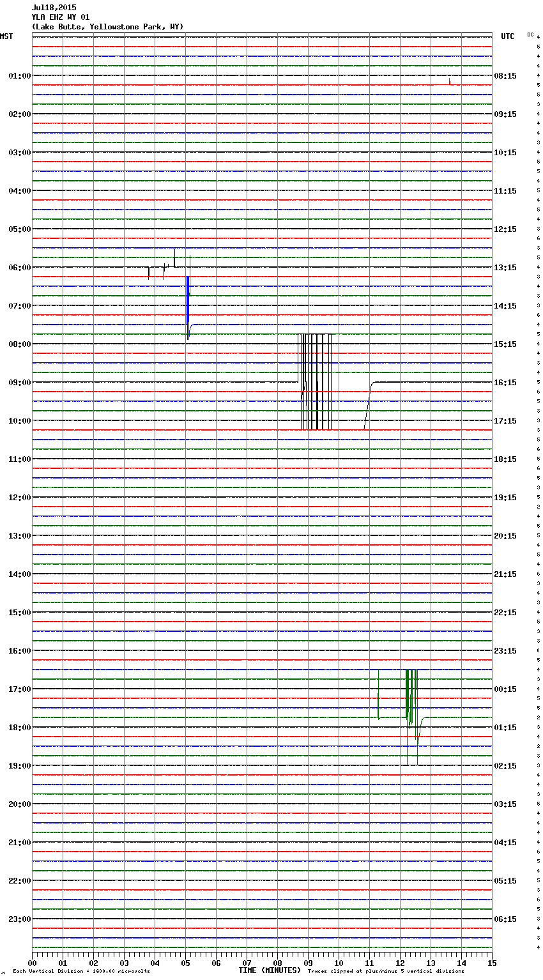Select the 21:00 MST time label

(x=19, y=843)
